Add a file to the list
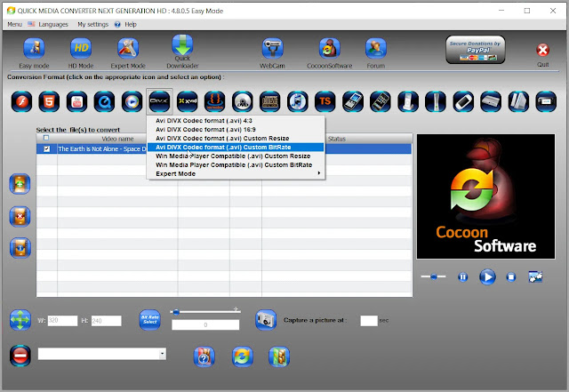The width and height of the screenshot is (569, 392). (x=20, y=184)
